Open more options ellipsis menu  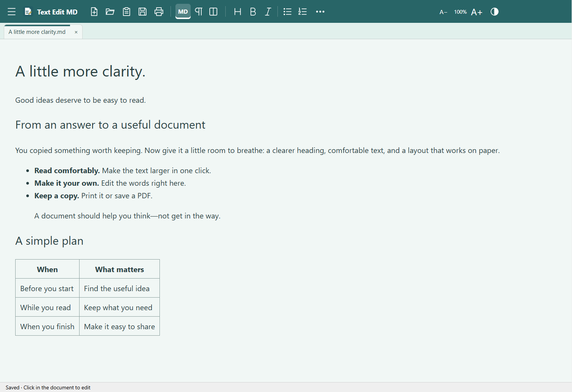pos(320,12)
